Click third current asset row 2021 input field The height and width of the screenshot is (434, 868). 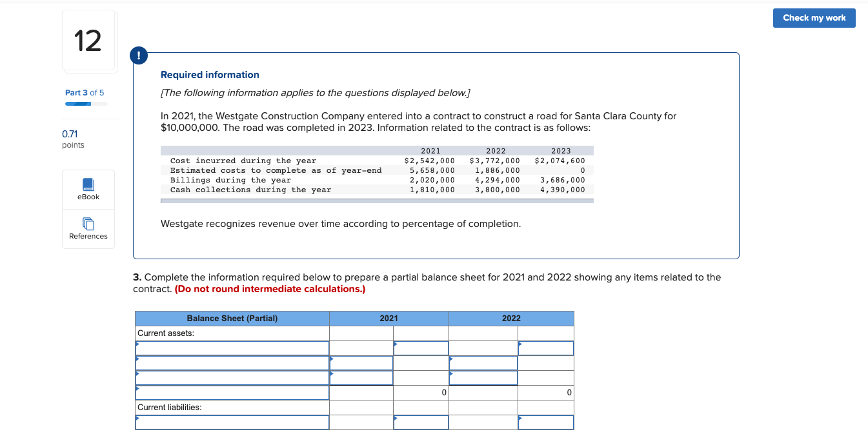pyautogui.click(x=361, y=378)
